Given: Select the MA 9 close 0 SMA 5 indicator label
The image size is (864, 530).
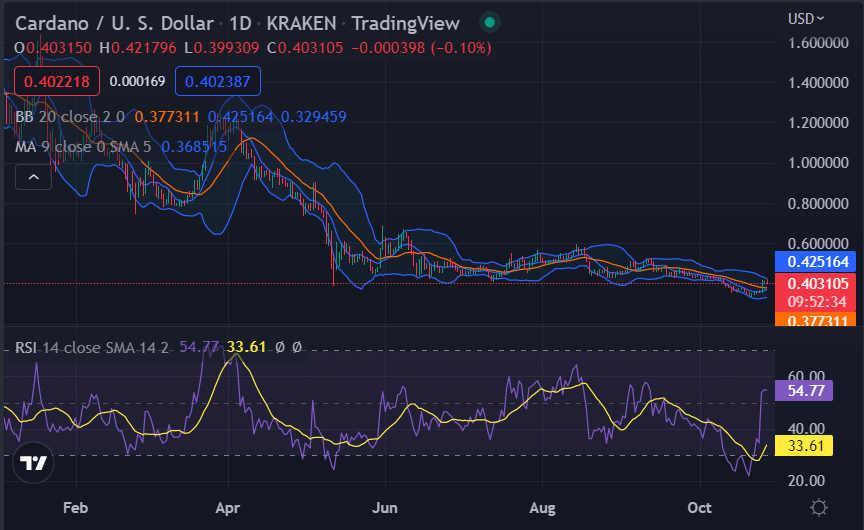Looking at the screenshot, I should [x=83, y=147].
